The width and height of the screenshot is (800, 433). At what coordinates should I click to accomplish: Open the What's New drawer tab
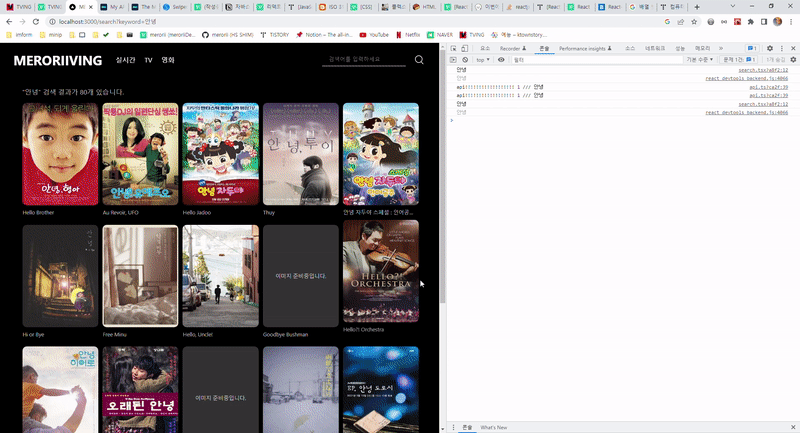click(493, 427)
